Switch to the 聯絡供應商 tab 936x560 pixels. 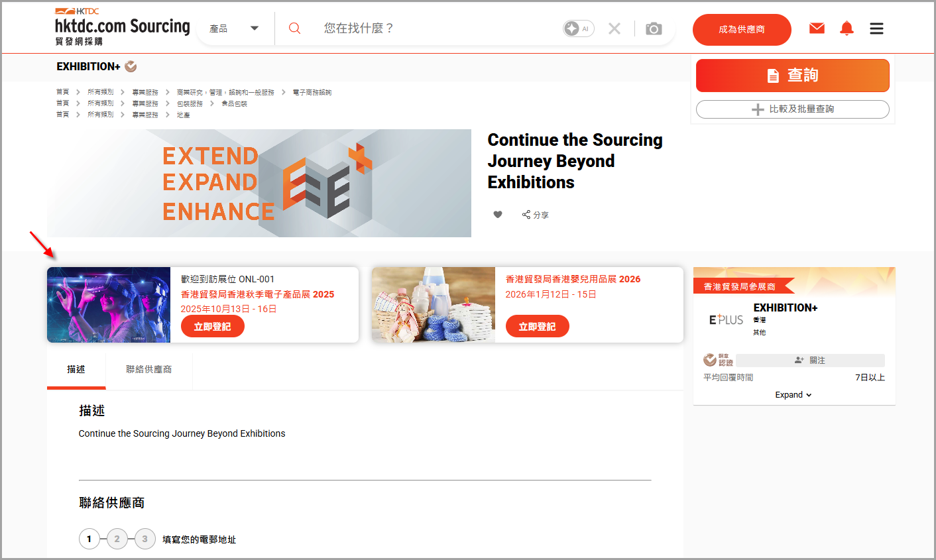pyautogui.click(x=149, y=370)
